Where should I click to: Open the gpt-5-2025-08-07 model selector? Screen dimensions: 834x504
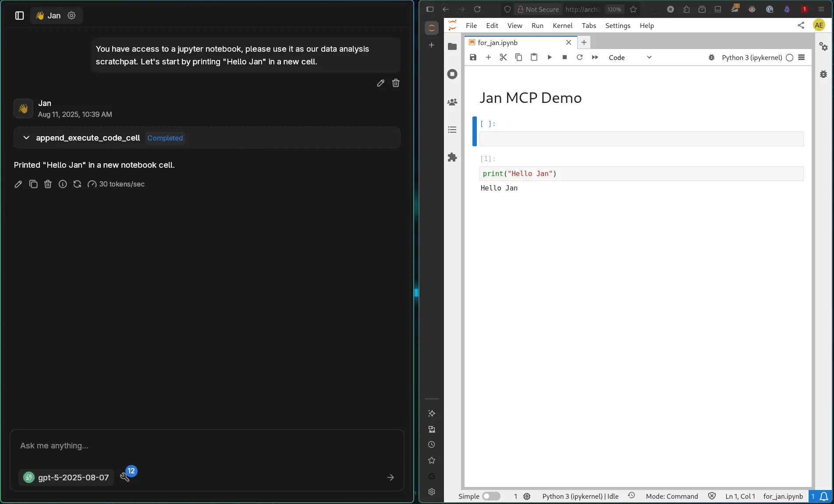(x=67, y=477)
